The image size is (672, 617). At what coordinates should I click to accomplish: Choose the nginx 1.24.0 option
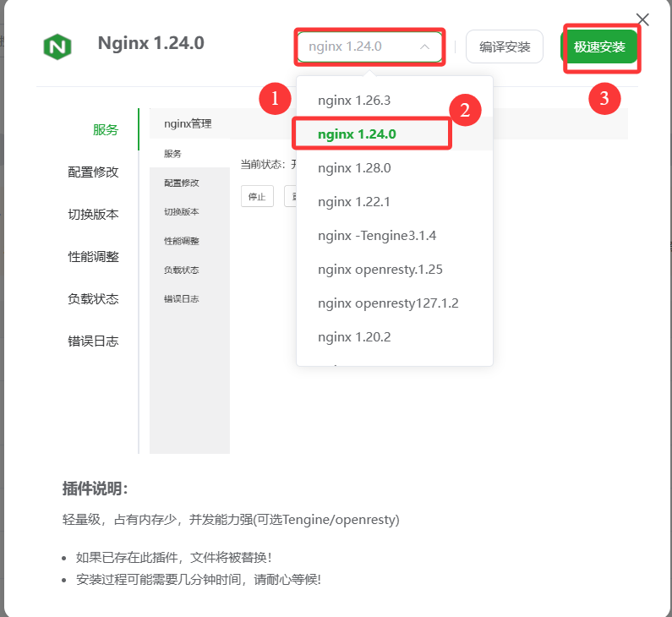coord(394,134)
